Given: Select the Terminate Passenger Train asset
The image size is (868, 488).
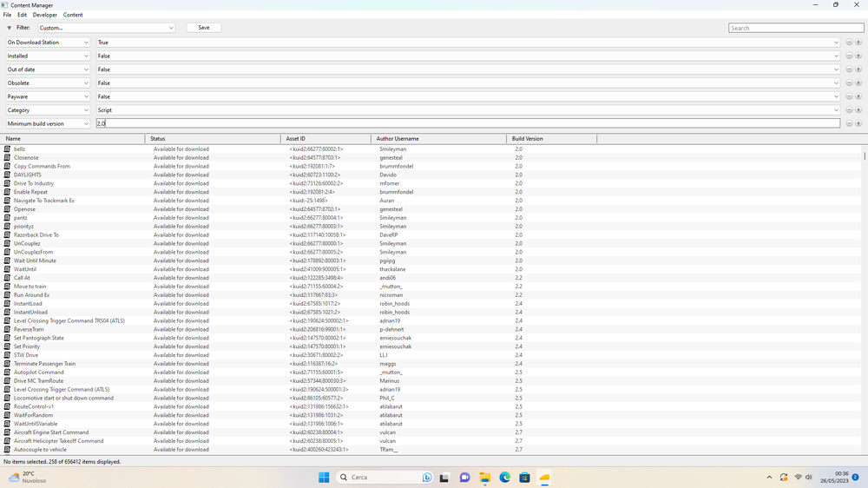Looking at the screenshot, I should 45,364.
